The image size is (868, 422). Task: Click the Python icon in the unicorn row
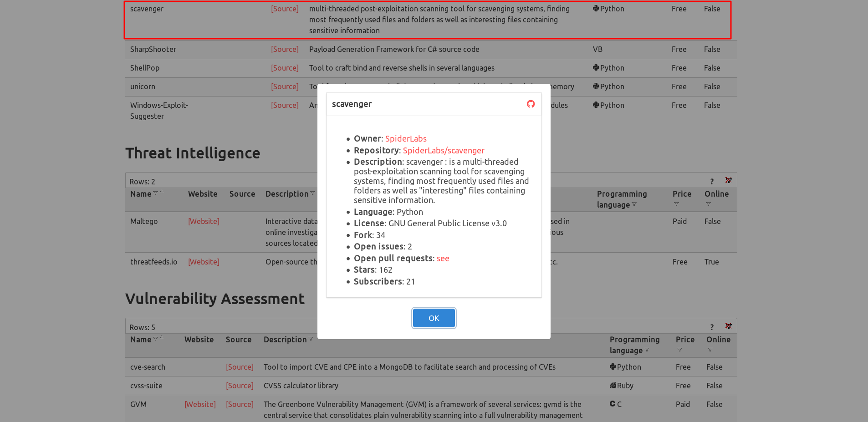pos(596,86)
